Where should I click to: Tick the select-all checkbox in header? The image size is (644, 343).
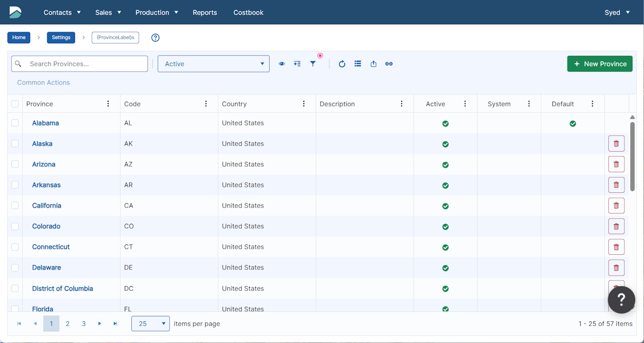(15, 104)
